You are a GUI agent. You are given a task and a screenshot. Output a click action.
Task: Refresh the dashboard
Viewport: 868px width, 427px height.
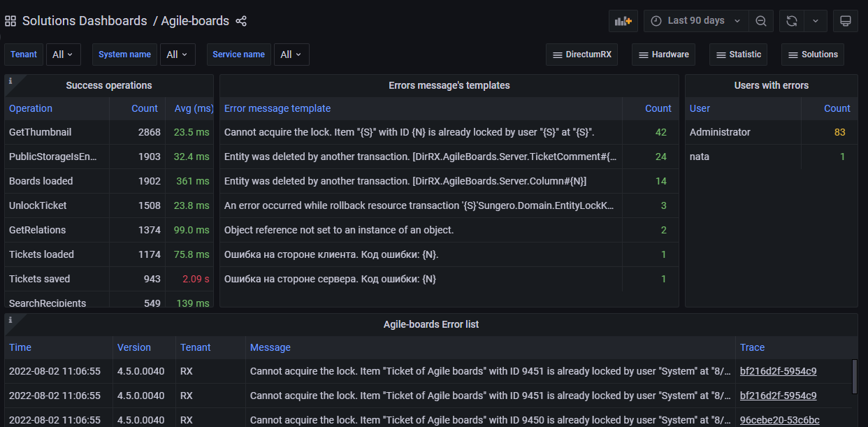(x=792, y=21)
